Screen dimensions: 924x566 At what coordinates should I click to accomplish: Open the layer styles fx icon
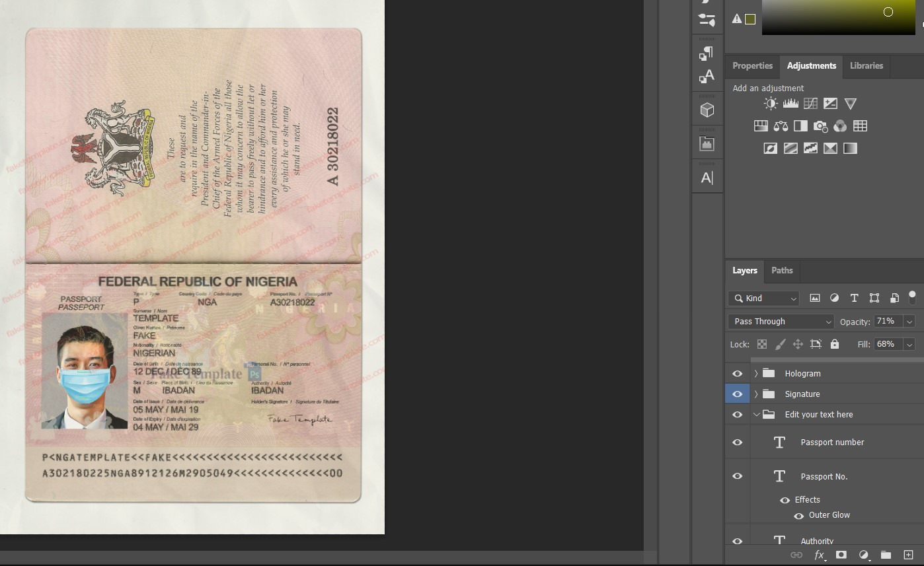click(x=819, y=555)
